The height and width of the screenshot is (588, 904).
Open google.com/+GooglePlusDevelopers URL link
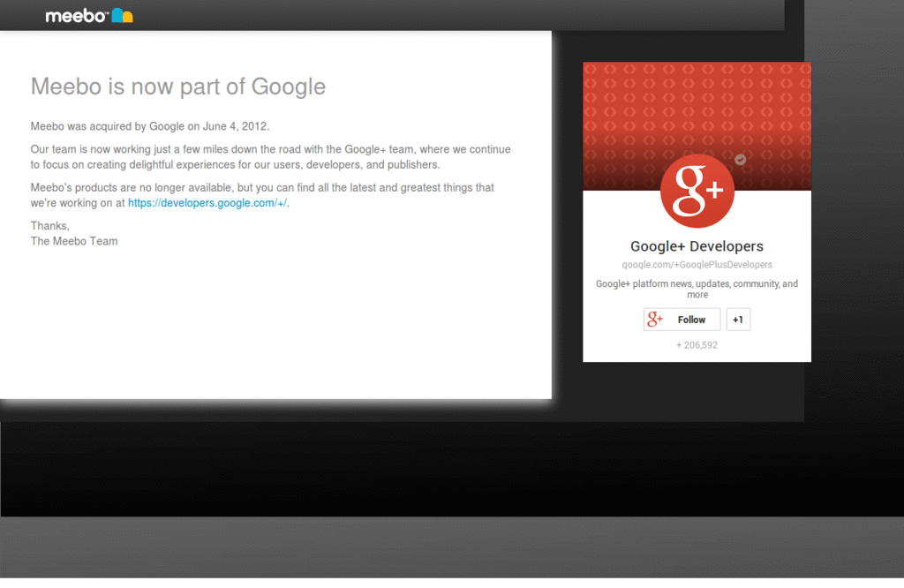(697, 265)
